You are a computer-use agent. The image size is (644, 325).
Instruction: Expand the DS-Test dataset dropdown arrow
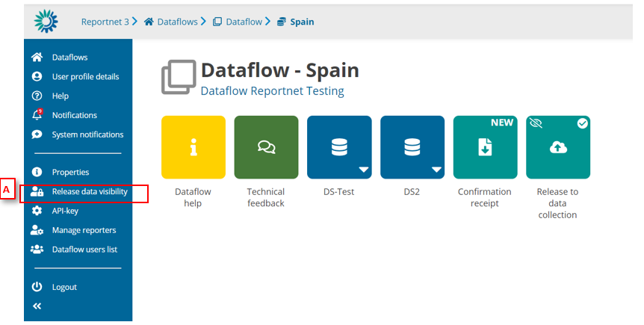(363, 170)
